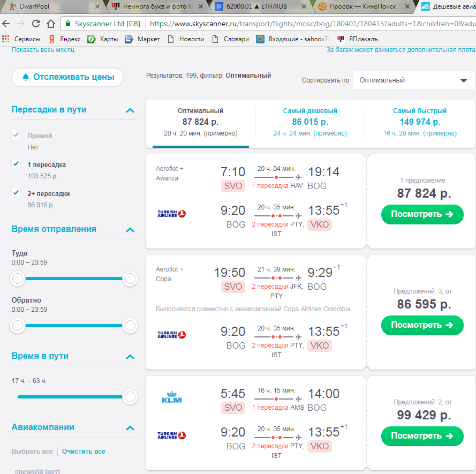Open the Карты bookmark
Image resolution: width=476 pixels, height=474 pixels.
coord(102,39)
